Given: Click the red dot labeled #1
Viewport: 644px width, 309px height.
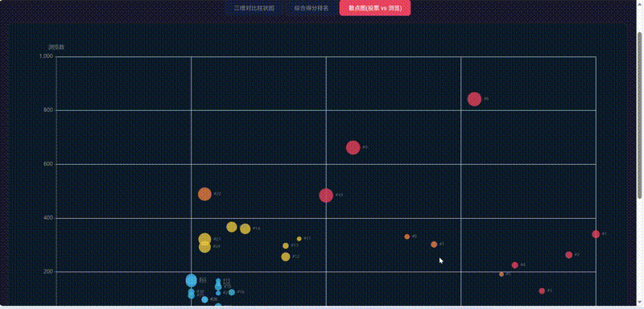Looking at the screenshot, I should 596,234.
